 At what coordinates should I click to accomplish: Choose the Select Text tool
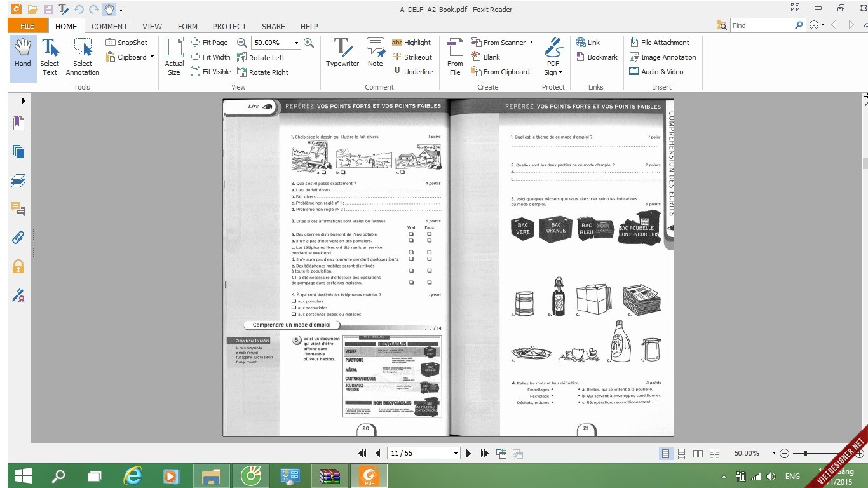[50, 56]
